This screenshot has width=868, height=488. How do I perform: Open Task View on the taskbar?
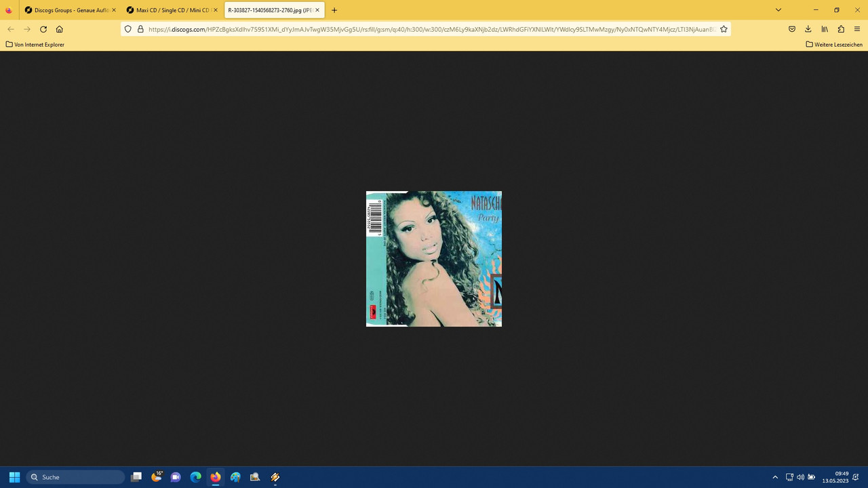pyautogui.click(x=136, y=477)
